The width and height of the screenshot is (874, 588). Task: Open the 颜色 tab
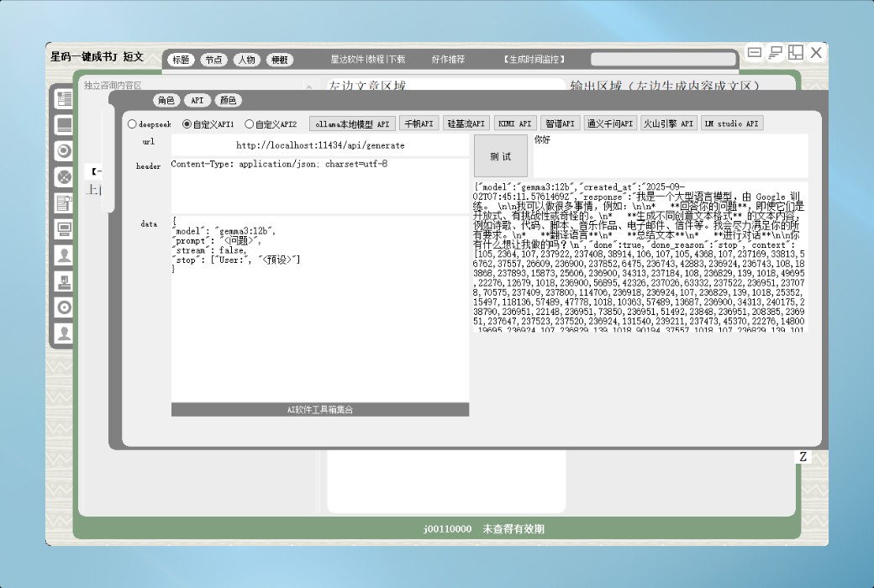(228, 101)
